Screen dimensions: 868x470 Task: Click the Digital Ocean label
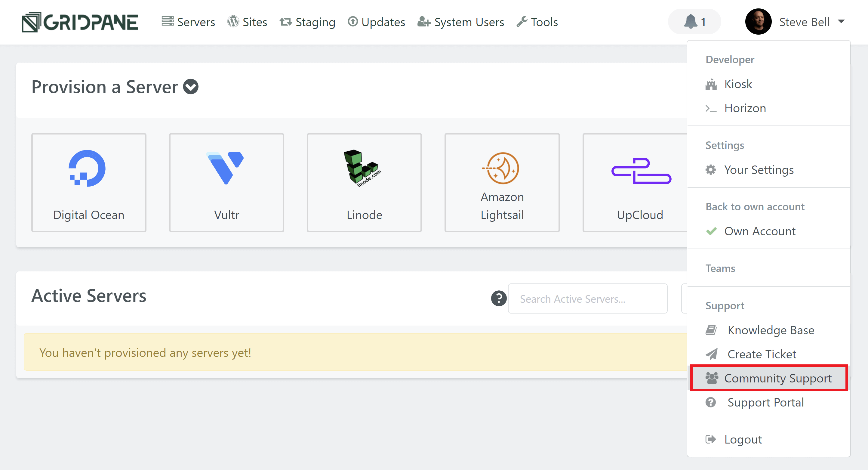[89, 215]
